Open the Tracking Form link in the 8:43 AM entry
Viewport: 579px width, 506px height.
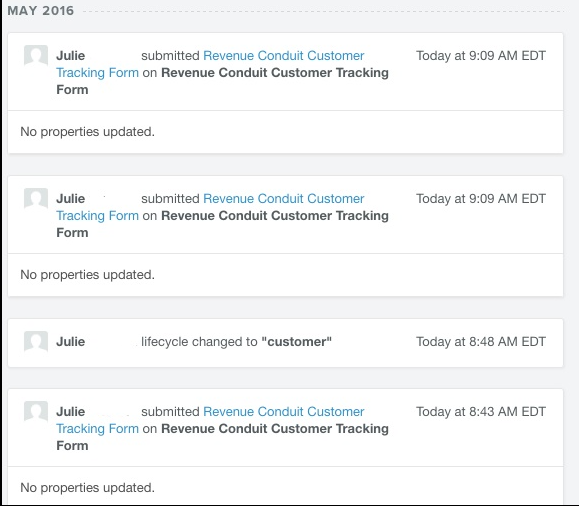(97, 428)
